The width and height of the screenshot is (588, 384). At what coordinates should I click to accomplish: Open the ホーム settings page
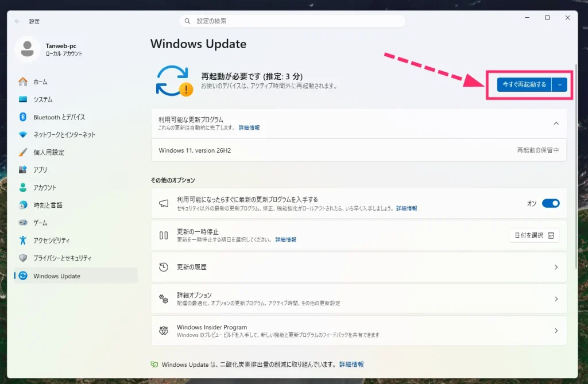(76, 82)
